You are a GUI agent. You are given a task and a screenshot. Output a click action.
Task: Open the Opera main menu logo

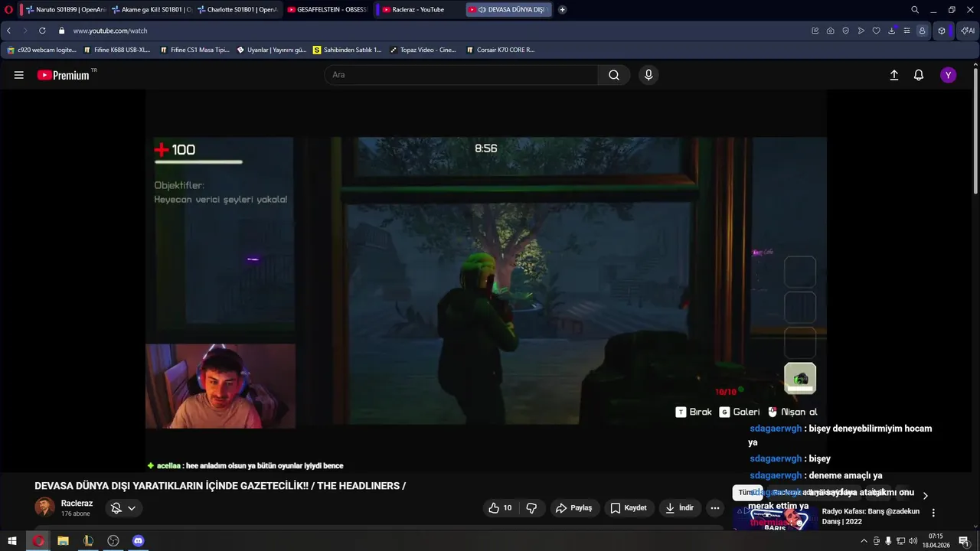pos(9,10)
